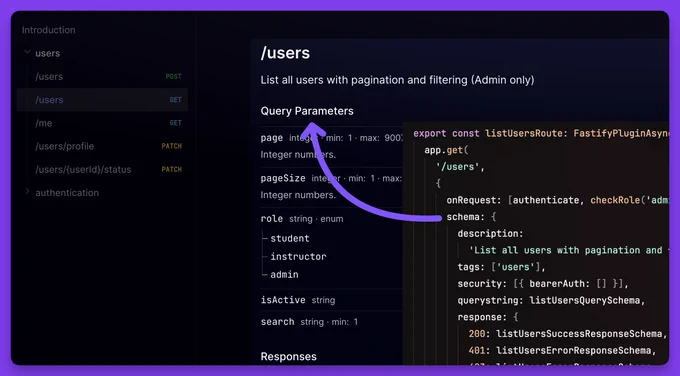
Task: Click the /users page heading
Action: point(285,53)
